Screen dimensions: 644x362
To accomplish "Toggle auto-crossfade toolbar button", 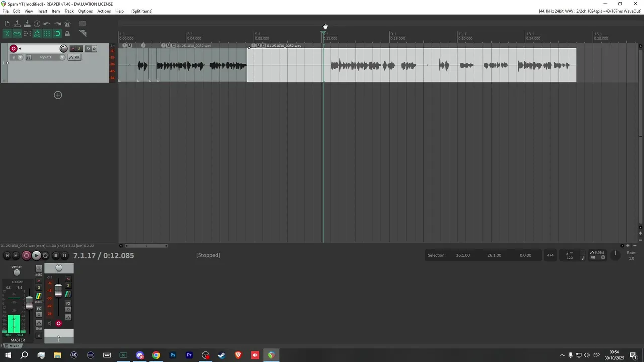I will 7,34.
